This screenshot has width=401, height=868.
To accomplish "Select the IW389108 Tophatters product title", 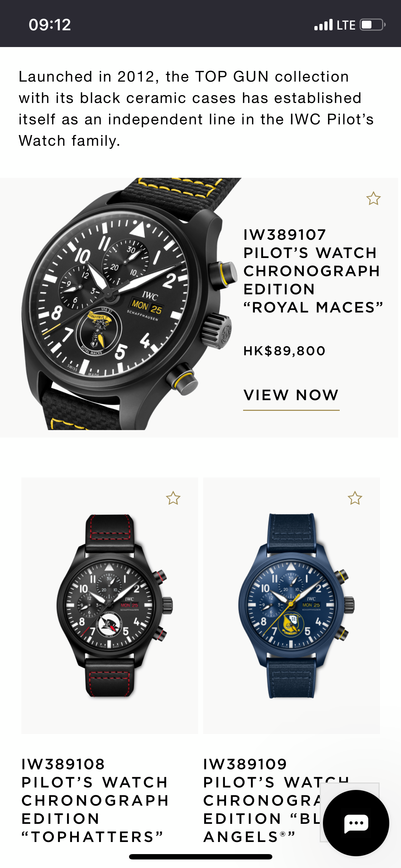I will pyautogui.click(x=95, y=800).
